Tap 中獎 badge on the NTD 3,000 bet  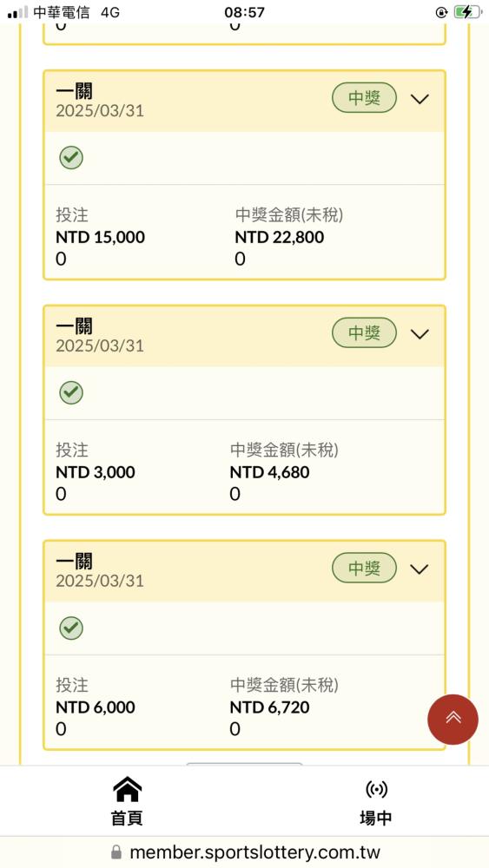click(x=365, y=332)
